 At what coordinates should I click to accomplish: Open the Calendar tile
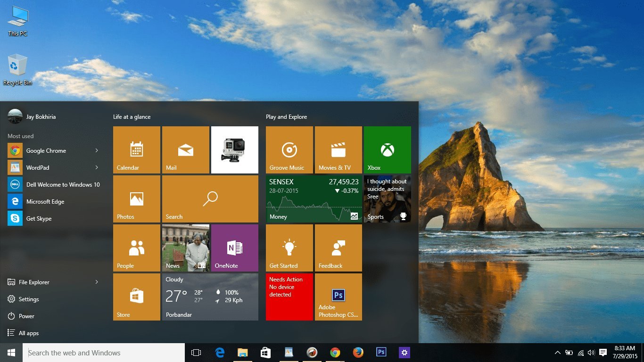(x=136, y=150)
